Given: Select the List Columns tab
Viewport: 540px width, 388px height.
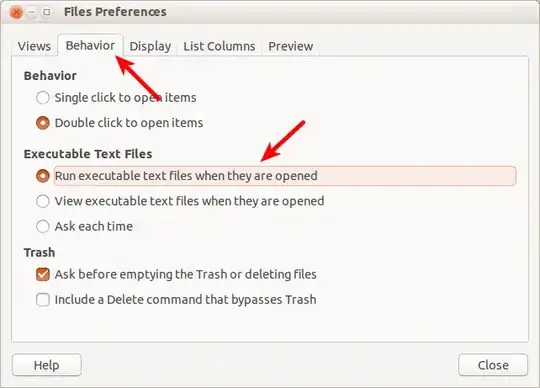Looking at the screenshot, I should tap(219, 46).
